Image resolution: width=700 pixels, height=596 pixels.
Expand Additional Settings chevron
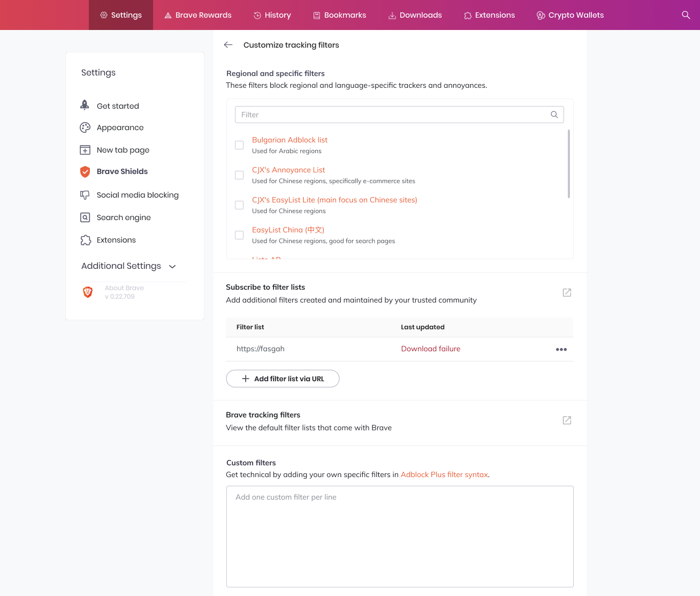(x=172, y=266)
